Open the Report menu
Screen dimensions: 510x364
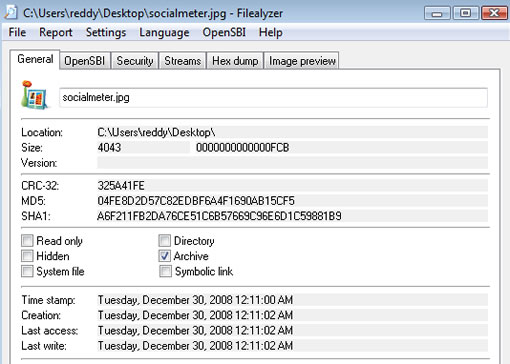coord(56,32)
